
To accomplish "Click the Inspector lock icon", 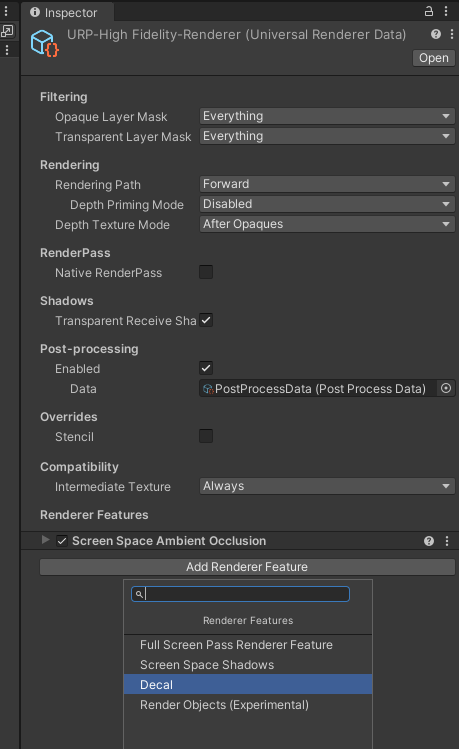I will pos(429,11).
